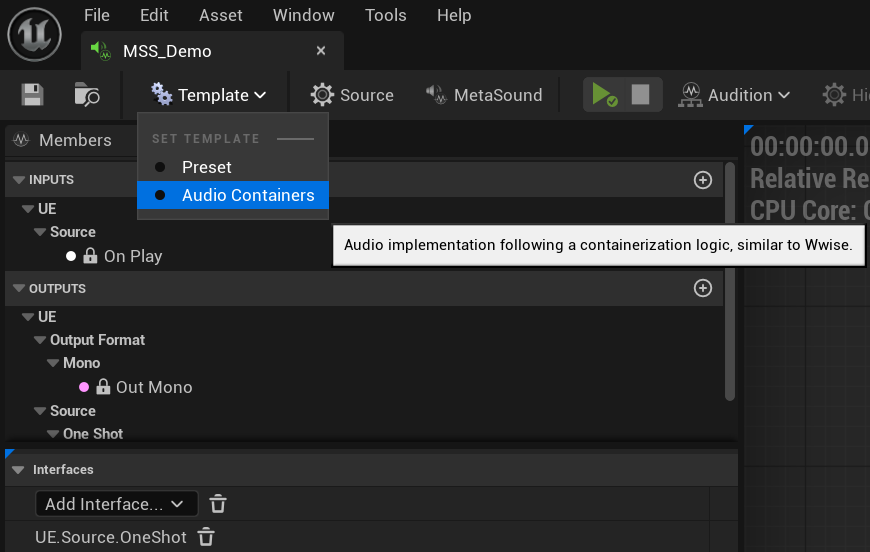This screenshot has height=552, width=870.
Task: Collapse the Source group under INPUTS
Action: coord(40,232)
